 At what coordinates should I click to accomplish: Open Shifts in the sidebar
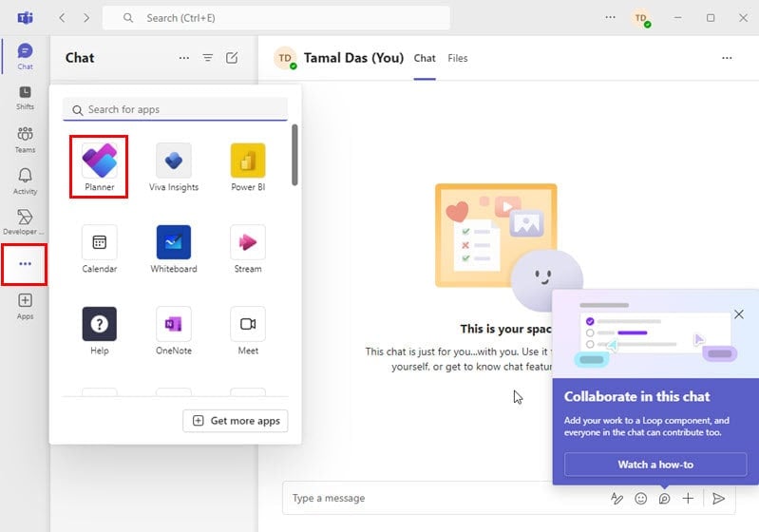pos(25,98)
